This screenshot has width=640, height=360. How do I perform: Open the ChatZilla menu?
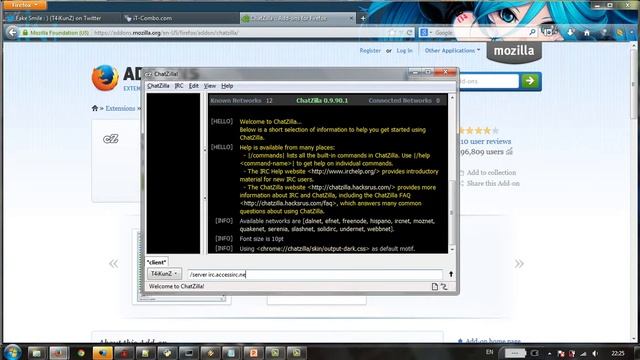click(x=158, y=86)
